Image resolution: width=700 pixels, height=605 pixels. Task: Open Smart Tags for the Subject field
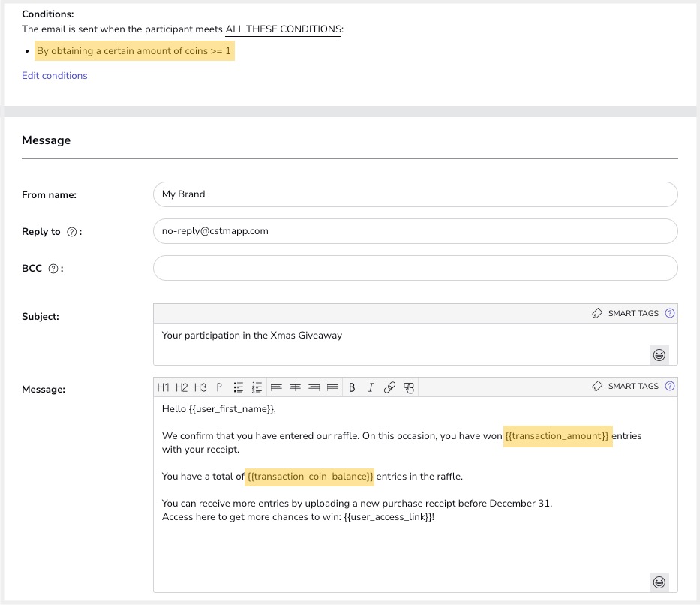click(625, 314)
